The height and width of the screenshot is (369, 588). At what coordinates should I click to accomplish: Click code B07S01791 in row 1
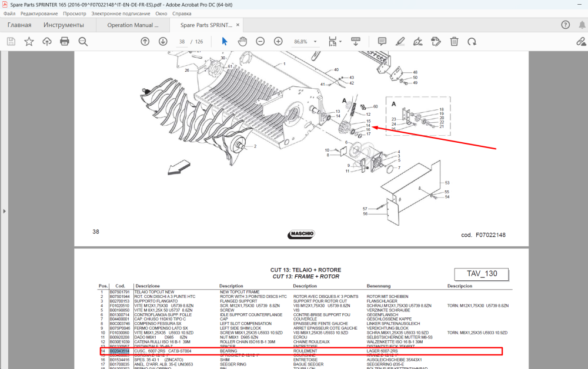pos(119,292)
